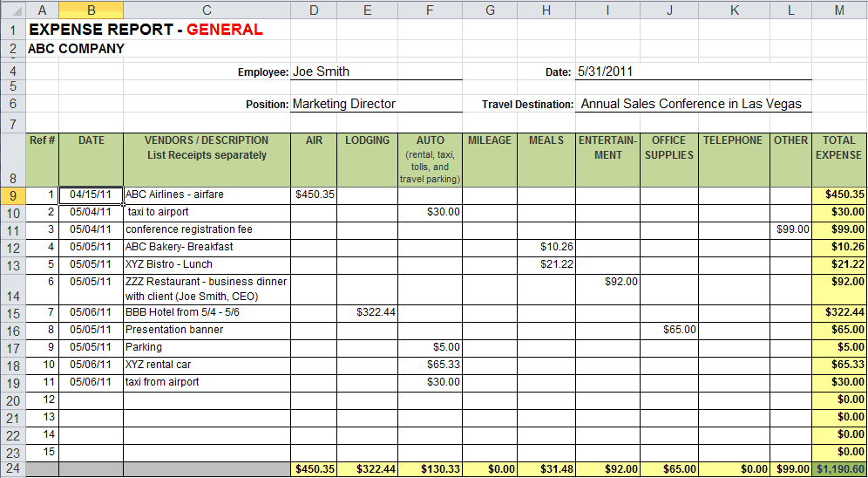Viewport: 868px width, 478px height.
Task: Select the date cell 04/15/11
Action: pos(91,195)
